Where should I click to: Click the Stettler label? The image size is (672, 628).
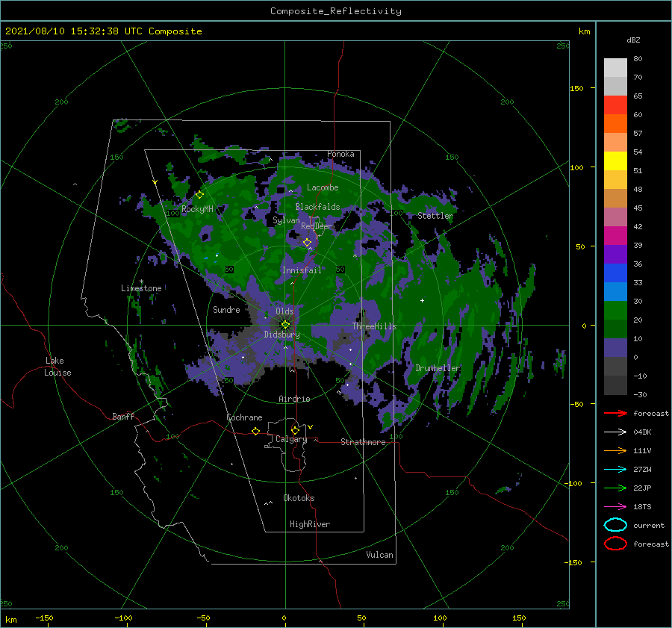pos(435,216)
